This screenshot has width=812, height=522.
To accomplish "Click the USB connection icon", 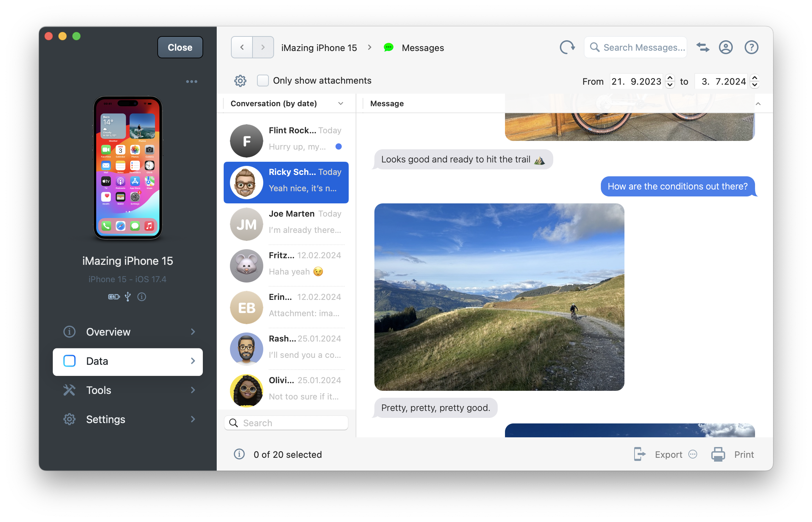I will [x=128, y=297].
